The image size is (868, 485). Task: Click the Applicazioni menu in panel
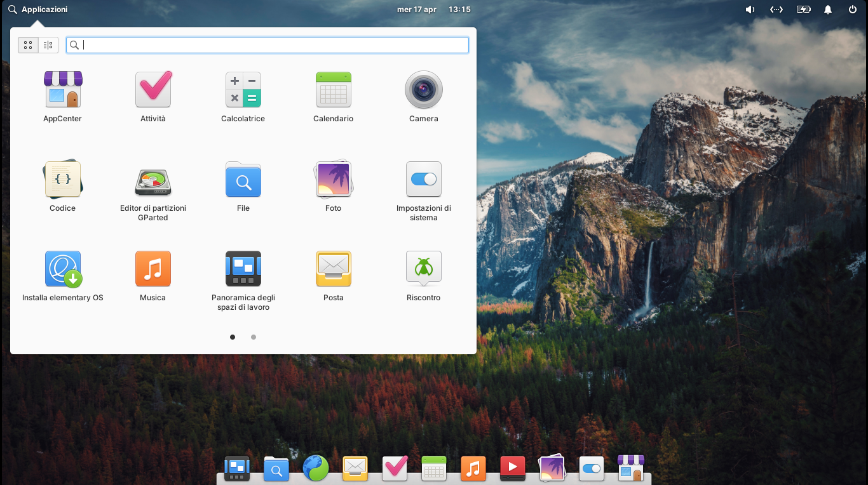38,10
